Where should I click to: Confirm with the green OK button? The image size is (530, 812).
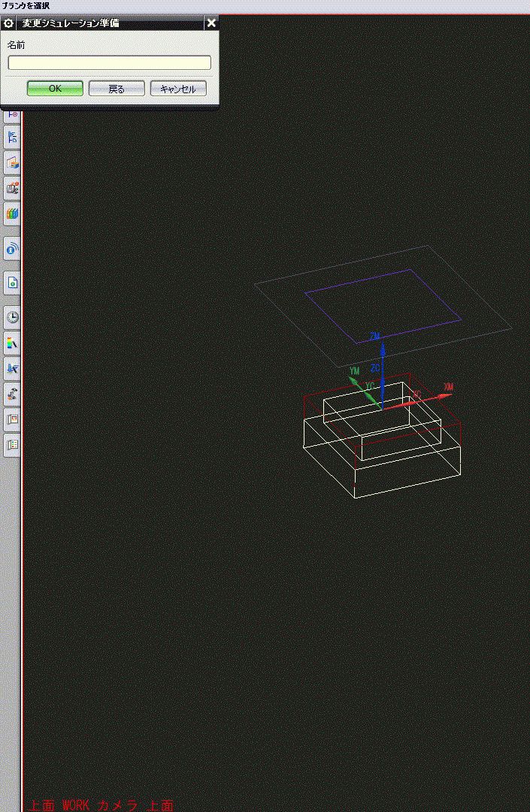point(55,89)
